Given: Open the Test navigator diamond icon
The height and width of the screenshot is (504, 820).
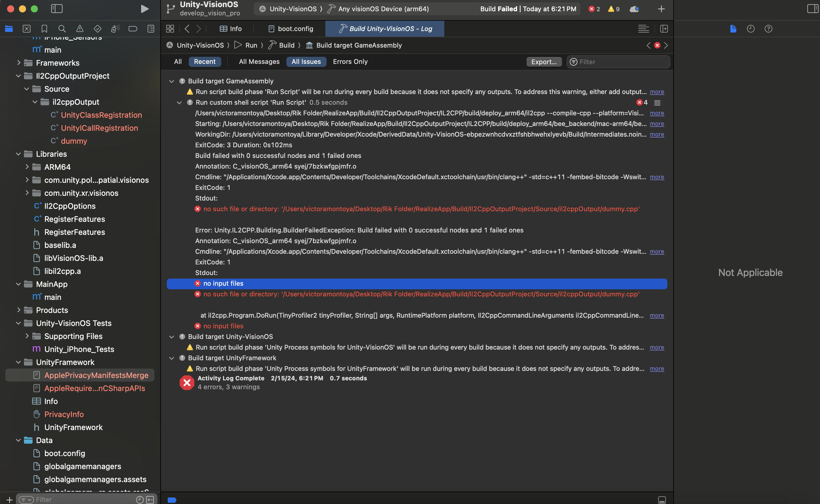Looking at the screenshot, I should coord(97,29).
